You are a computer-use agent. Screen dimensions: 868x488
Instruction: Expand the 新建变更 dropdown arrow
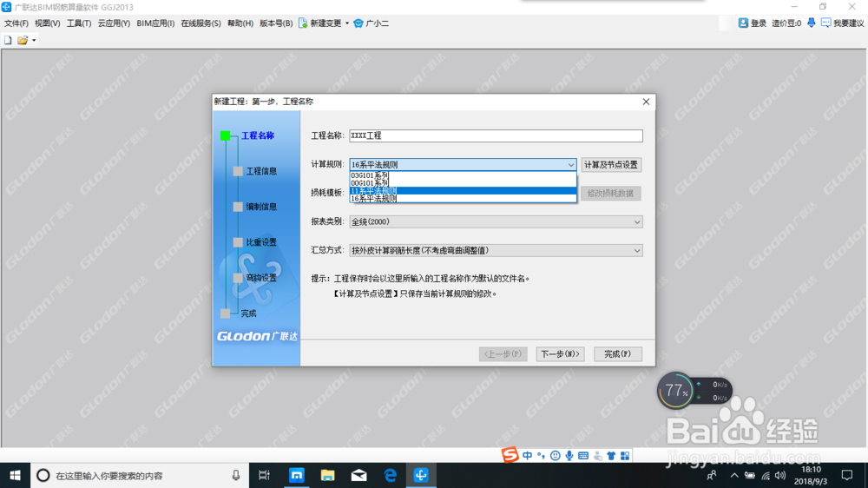[347, 23]
